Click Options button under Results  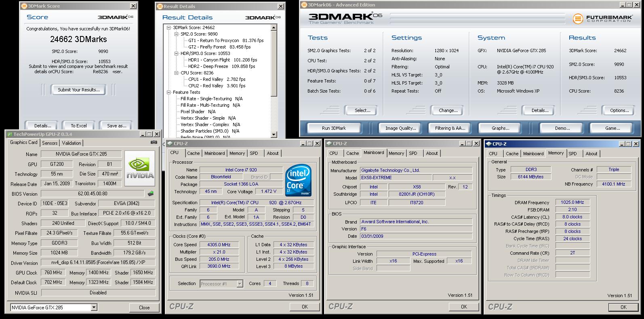[x=619, y=110]
